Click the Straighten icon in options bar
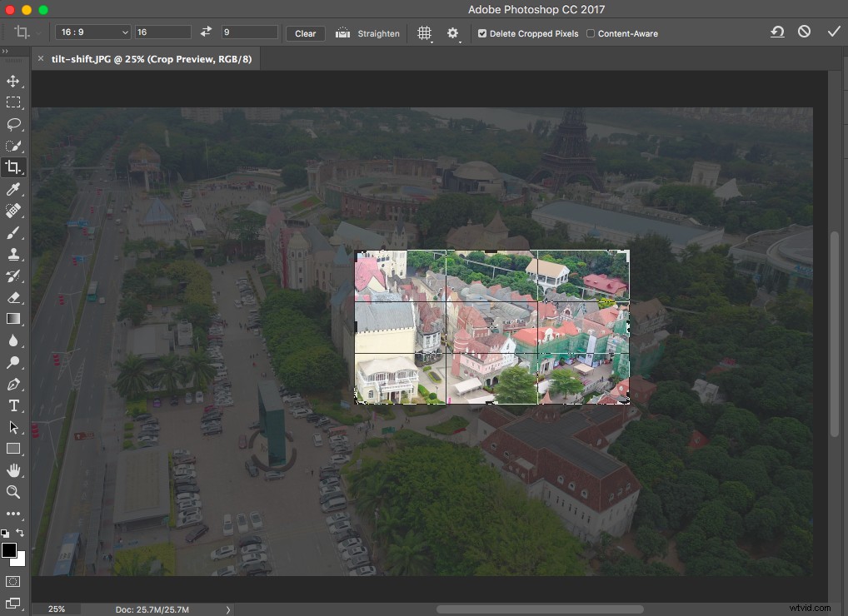 pos(342,33)
